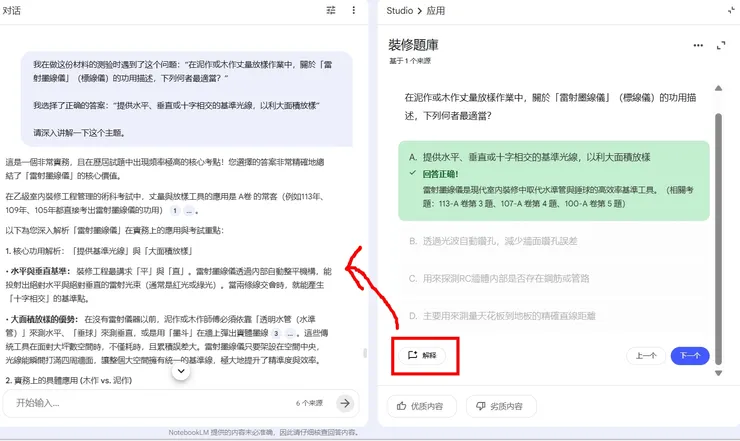Click quiz scrollbar down arrow
The image size is (740, 441).
[718, 373]
